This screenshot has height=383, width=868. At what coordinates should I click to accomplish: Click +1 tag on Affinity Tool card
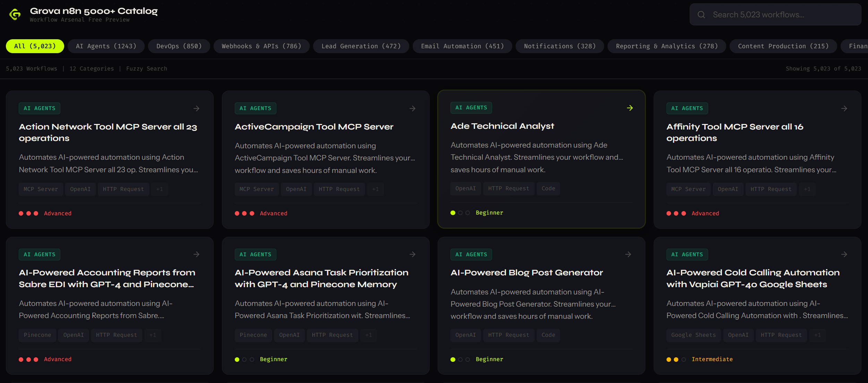tap(807, 189)
